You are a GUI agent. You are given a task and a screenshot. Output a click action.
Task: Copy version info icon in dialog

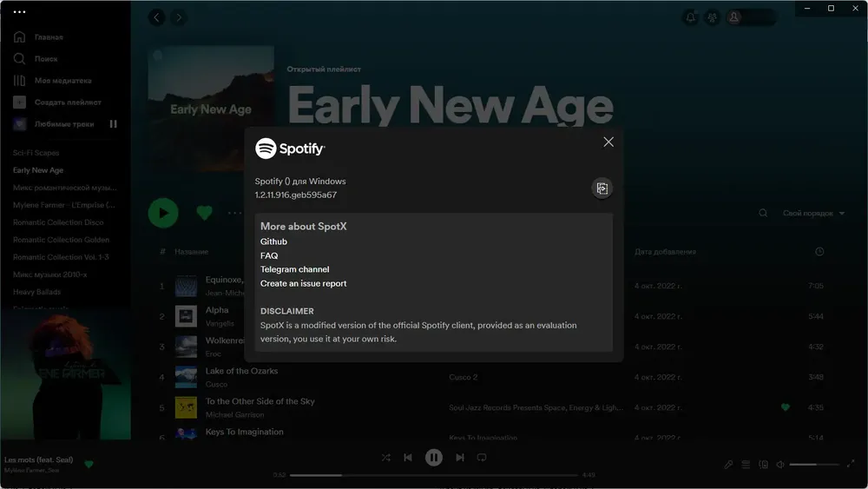602,188
